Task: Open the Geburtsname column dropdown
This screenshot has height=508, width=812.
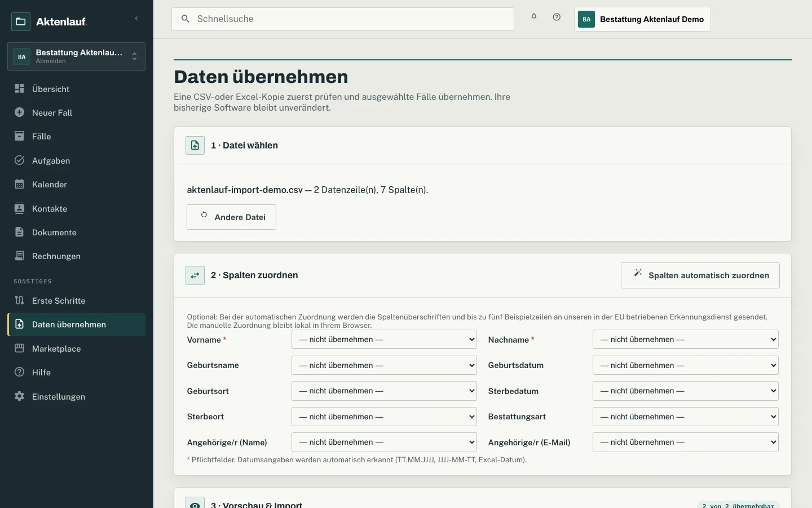Action: (384, 365)
